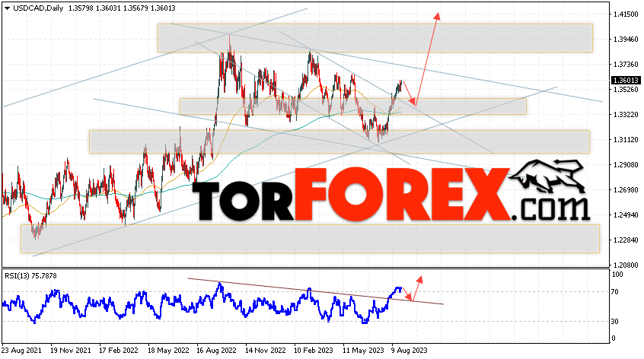Screen dimensions: 644x359
Task: Click the 1.29080 price axis label
Action: coord(626,164)
